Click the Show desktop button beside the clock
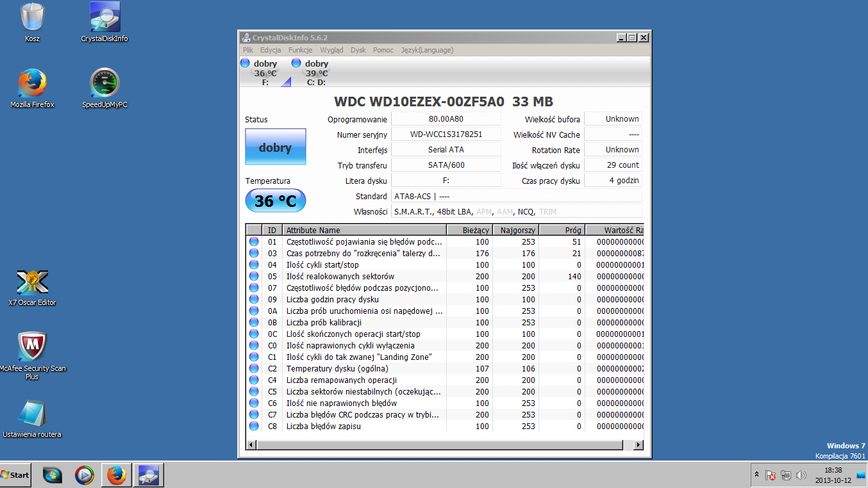This screenshot has width=868, height=488. (x=861, y=475)
